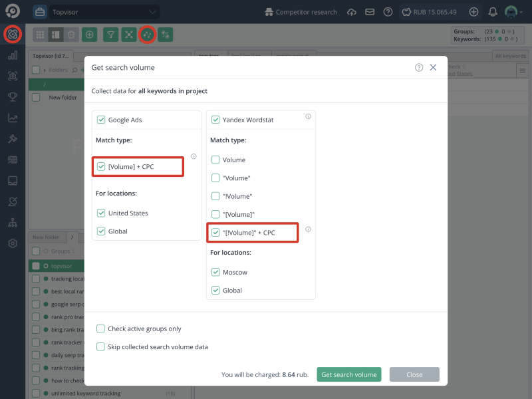This screenshot has width=532, height=399.
Task: Open the cloud upload icon in top bar
Action: tap(352, 11)
